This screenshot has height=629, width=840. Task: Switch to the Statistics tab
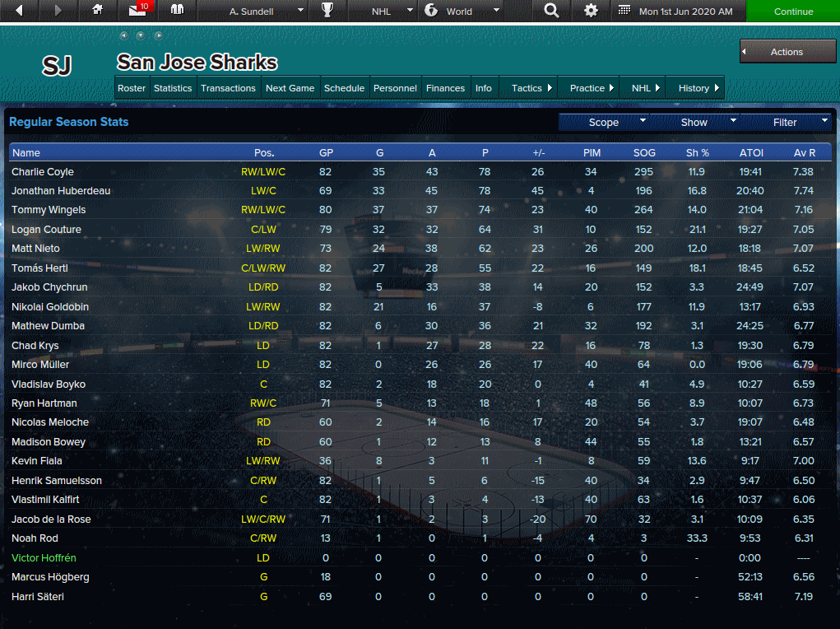pos(173,88)
